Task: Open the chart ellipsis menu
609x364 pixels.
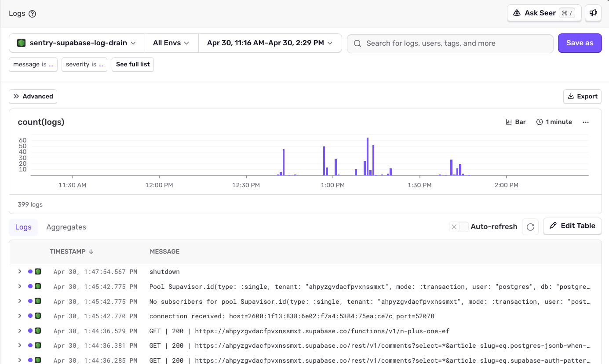Action: [586, 122]
